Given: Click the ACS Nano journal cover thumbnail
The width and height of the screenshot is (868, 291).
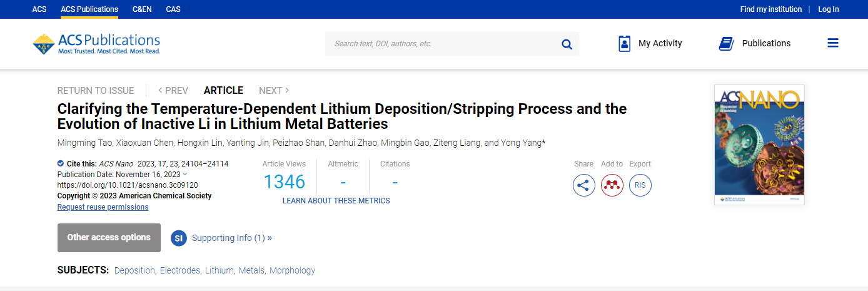Looking at the screenshot, I should [x=759, y=145].
